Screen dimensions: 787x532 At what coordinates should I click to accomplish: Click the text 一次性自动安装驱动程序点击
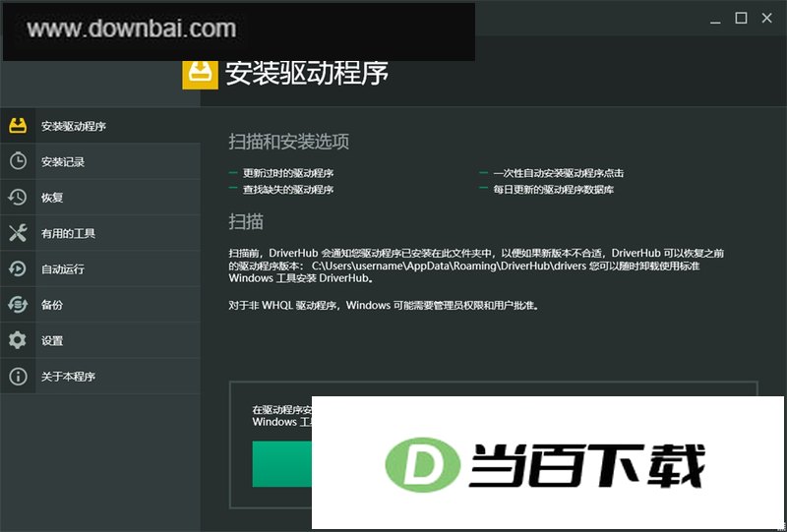559,173
